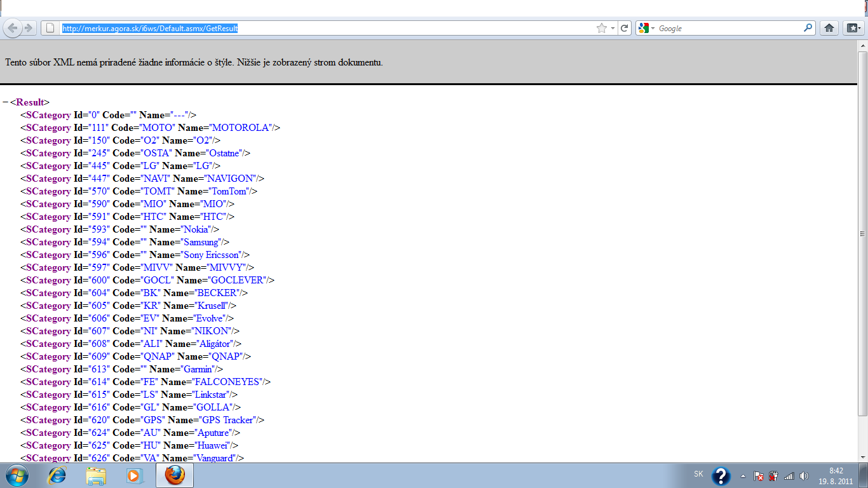Image resolution: width=868 pixels, height=488 pixels.
Task: Click the Result root tag text
Action: click(30, 102)
